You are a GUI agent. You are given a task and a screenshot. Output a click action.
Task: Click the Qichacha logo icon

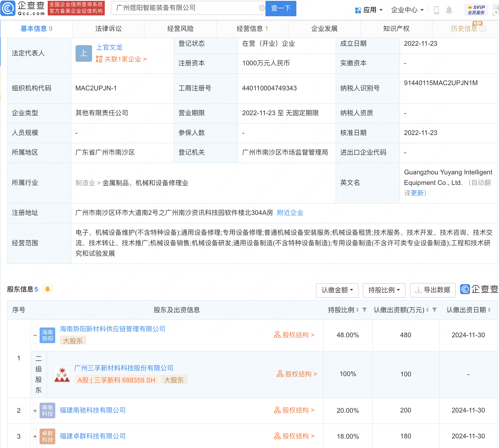pos(8,9)
